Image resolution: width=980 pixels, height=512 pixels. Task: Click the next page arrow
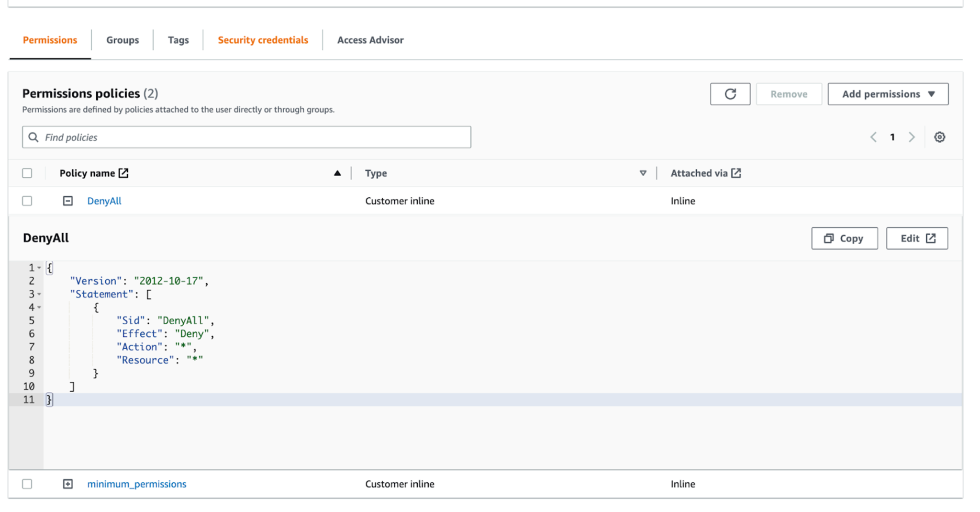point(912,137)
